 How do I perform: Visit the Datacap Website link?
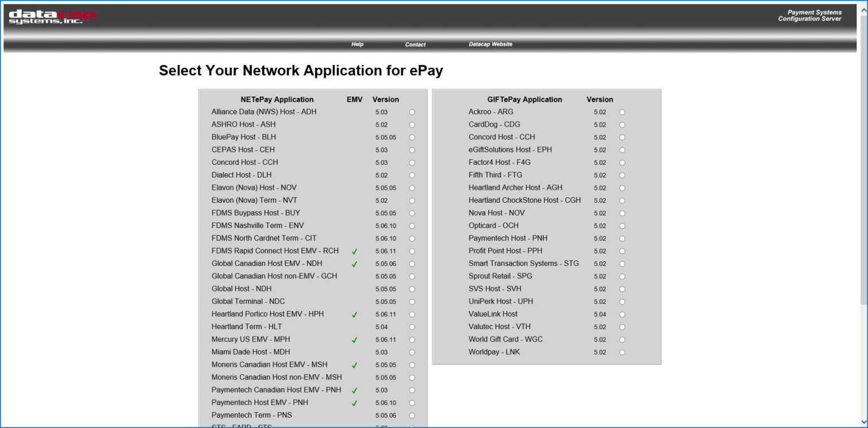click(x=490, y=44)
